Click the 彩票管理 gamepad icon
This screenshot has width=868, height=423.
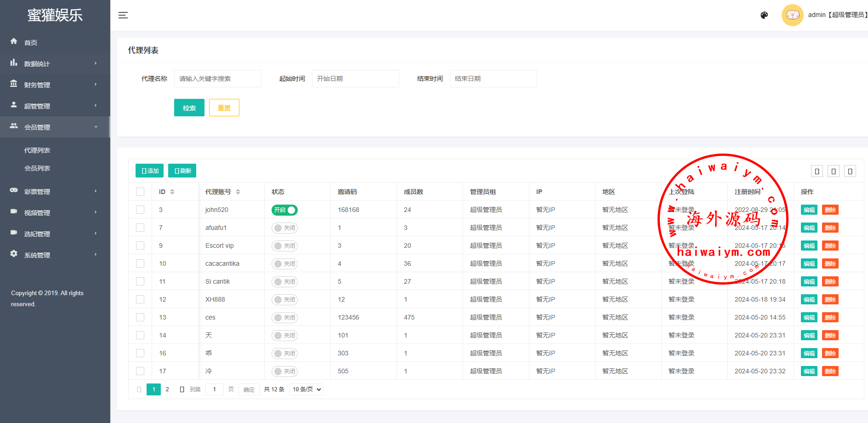(14, 190)
